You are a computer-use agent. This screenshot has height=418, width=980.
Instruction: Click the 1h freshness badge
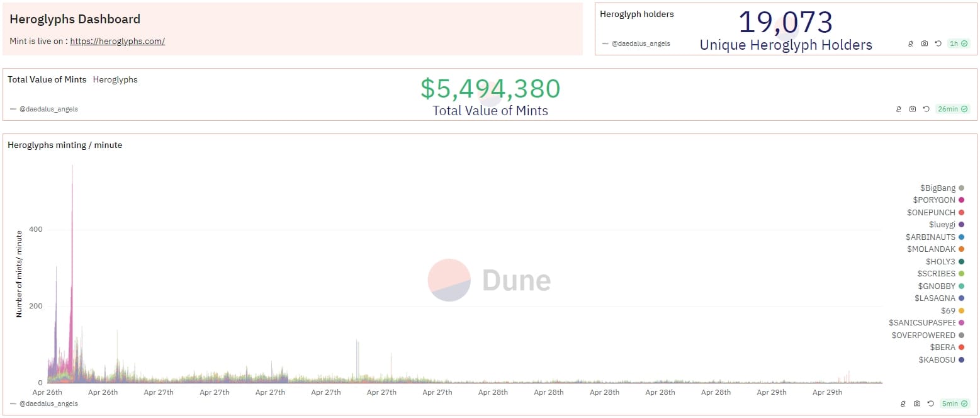958,43
